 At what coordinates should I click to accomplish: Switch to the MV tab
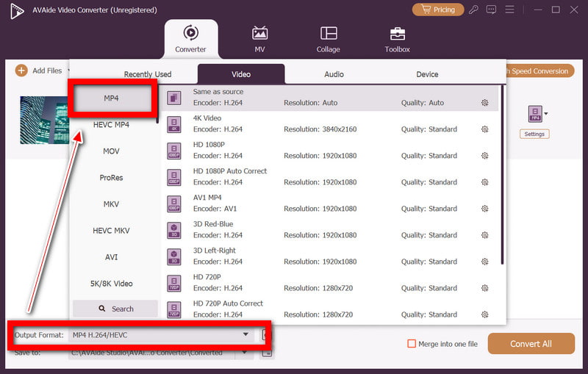[x=259, y=39]
